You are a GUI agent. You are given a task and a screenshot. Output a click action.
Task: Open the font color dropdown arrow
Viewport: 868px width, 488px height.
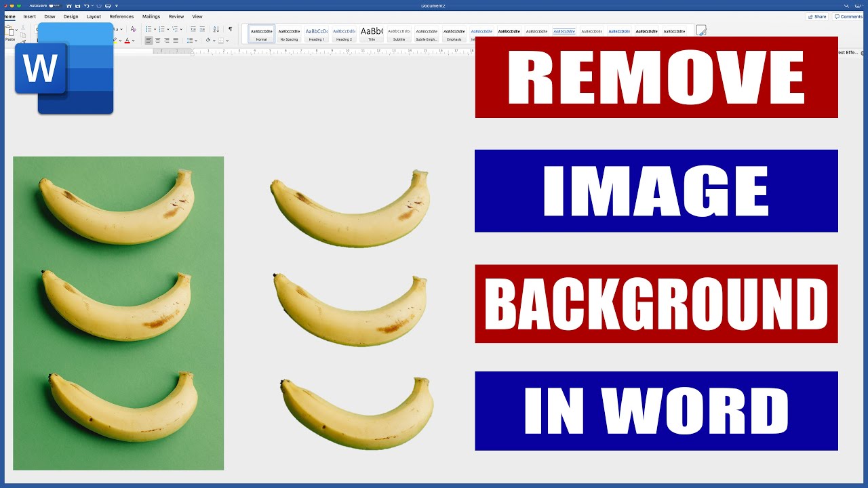(x=133, y=41)
